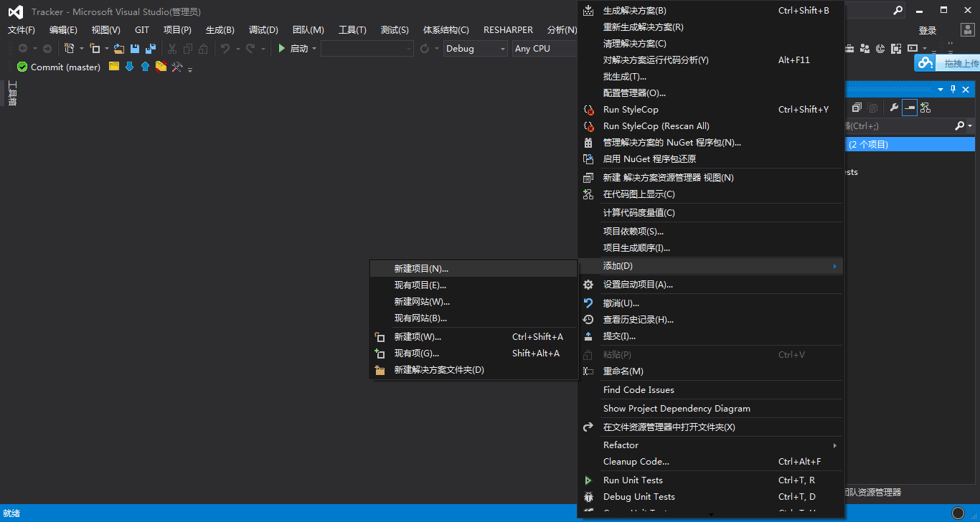
Task: Choose Cleanup Code... entry
Action: 710,461
